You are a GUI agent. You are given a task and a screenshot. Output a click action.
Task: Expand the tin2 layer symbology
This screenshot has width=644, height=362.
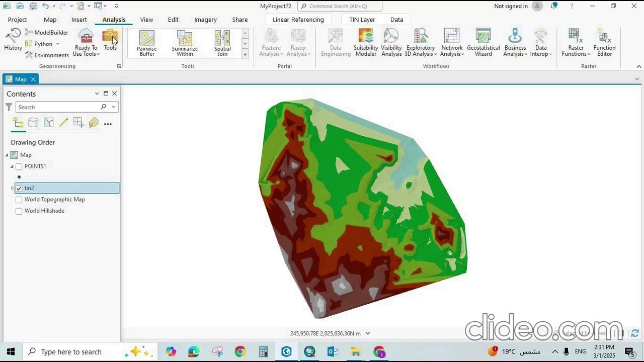[13, 188]
